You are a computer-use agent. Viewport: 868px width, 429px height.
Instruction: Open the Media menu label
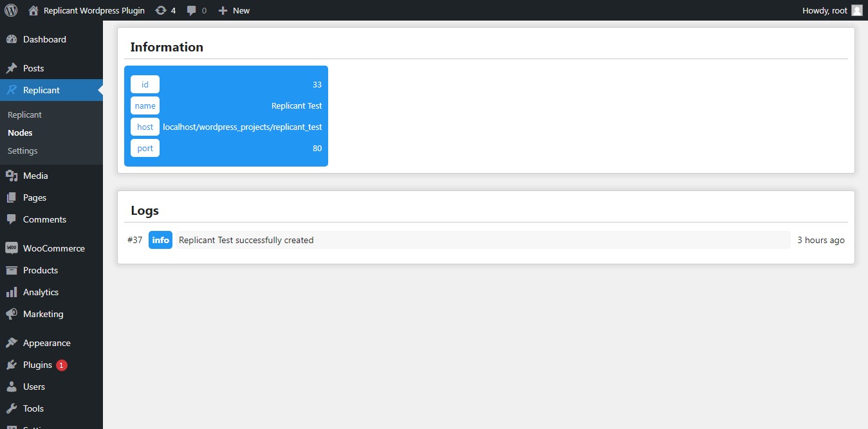click(35, 176)
